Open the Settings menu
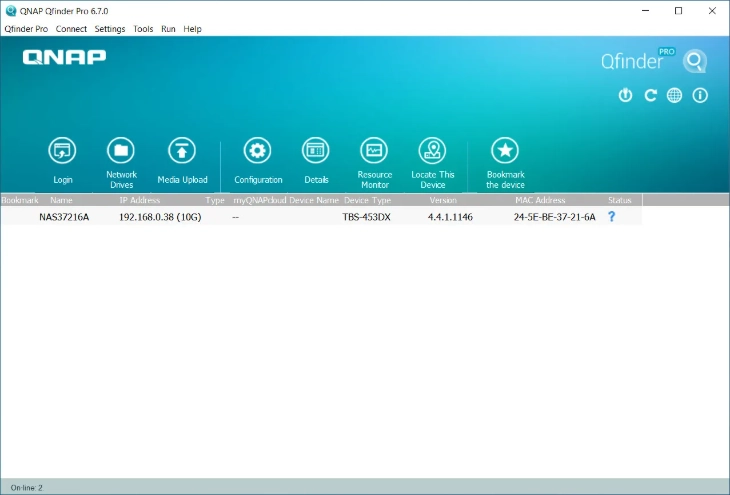Image resolution: width=730 pixels, height=495 pixels. tap(110, 29)
